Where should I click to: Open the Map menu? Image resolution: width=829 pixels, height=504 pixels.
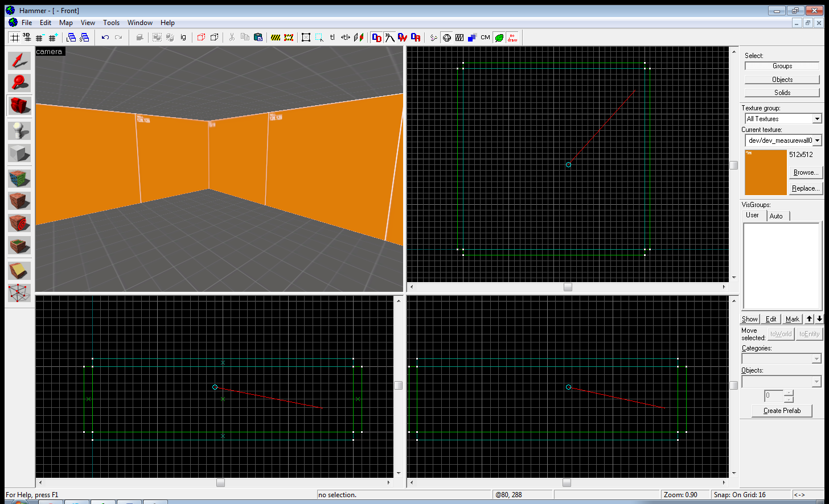(x=66, y=23)
